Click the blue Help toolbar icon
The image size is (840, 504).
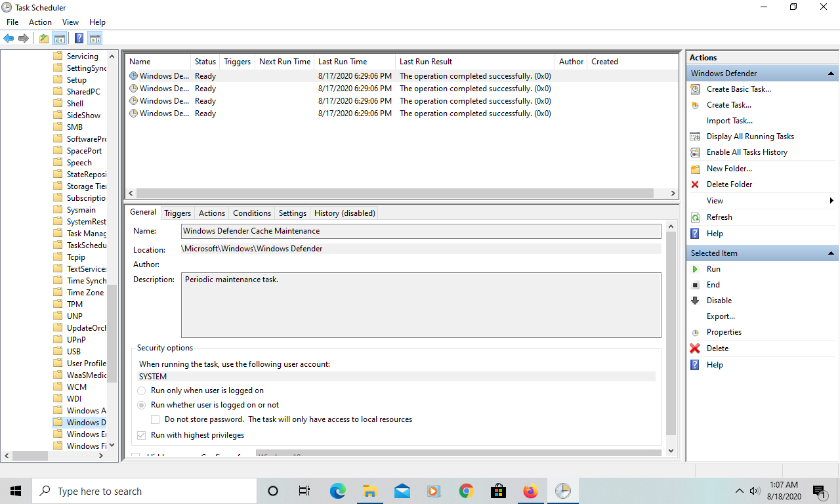coord(79,39)
